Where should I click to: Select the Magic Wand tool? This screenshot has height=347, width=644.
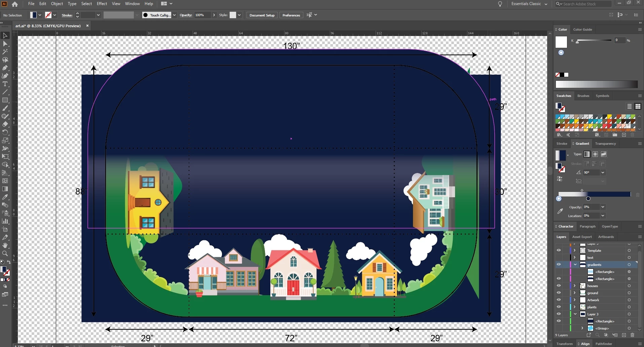tap(5, 52)
